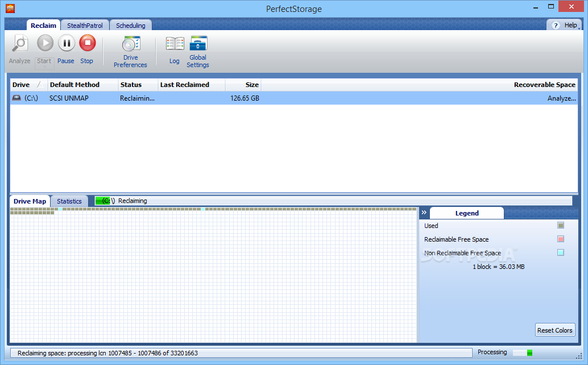The height and width of the screenshot is (365, 588).
Task: Click the Start play icon
Action: click(45, 43)
